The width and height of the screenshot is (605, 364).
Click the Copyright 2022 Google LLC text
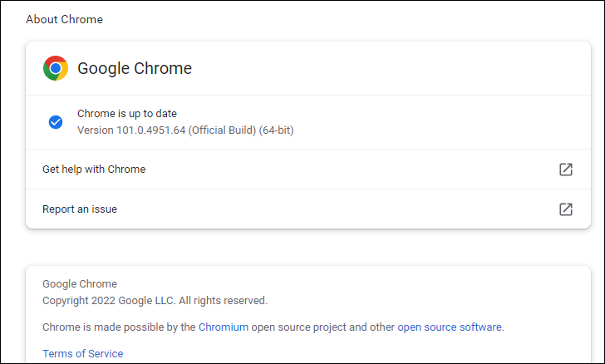tap(109, 301)
